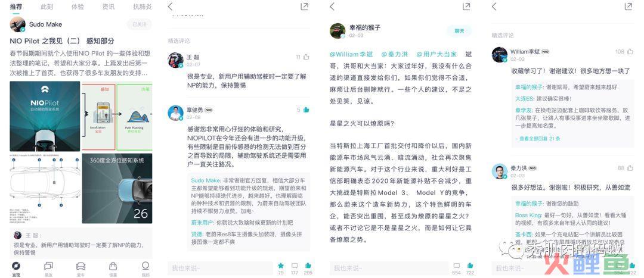Open comment icon showing 177 count
Viewport: 644px width, 278px height.
tap(294, 265)
